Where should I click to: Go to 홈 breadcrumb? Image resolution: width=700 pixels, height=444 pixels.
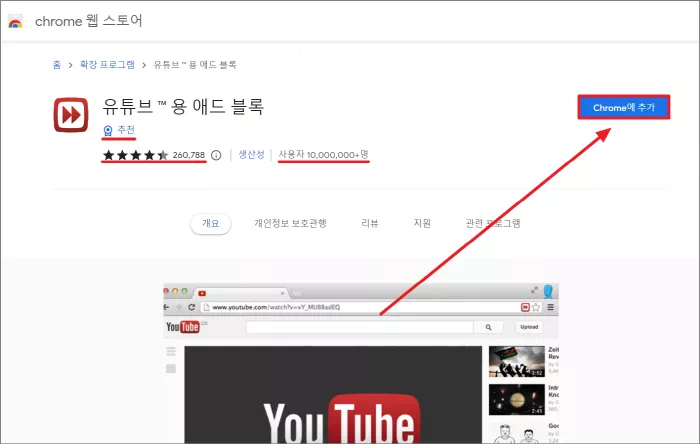coord(57,65)
